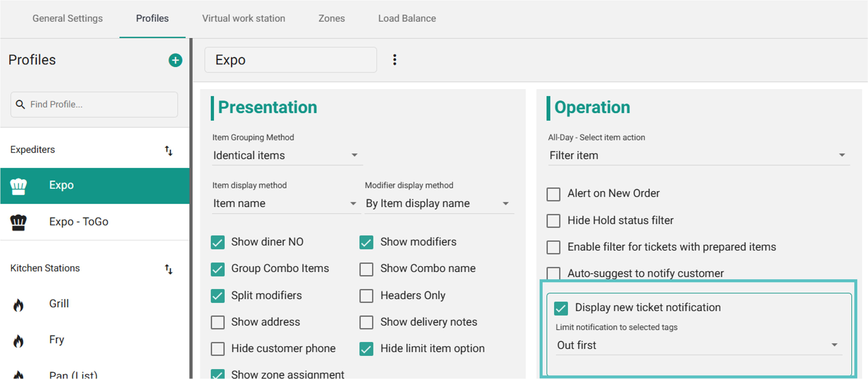
Task: Click the Kitchen Stations sort arrows icon
Action: tap(169, 269)
